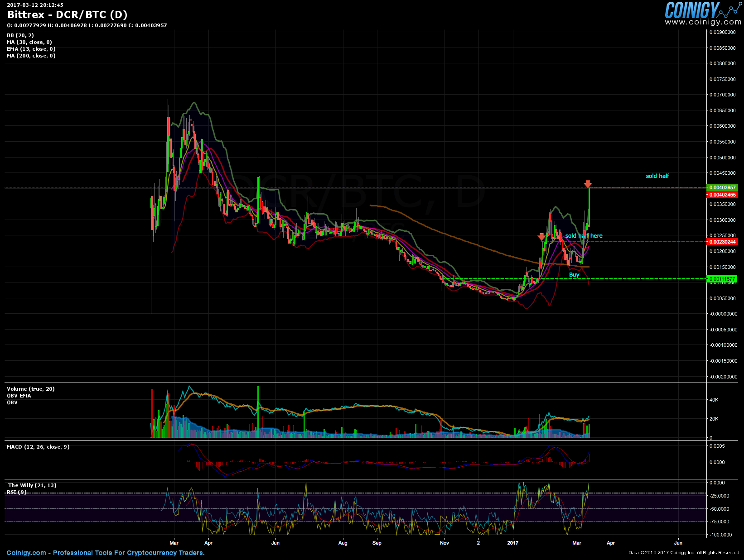Click the red down arrow marker near 0.0025

(x=541, y=237)
